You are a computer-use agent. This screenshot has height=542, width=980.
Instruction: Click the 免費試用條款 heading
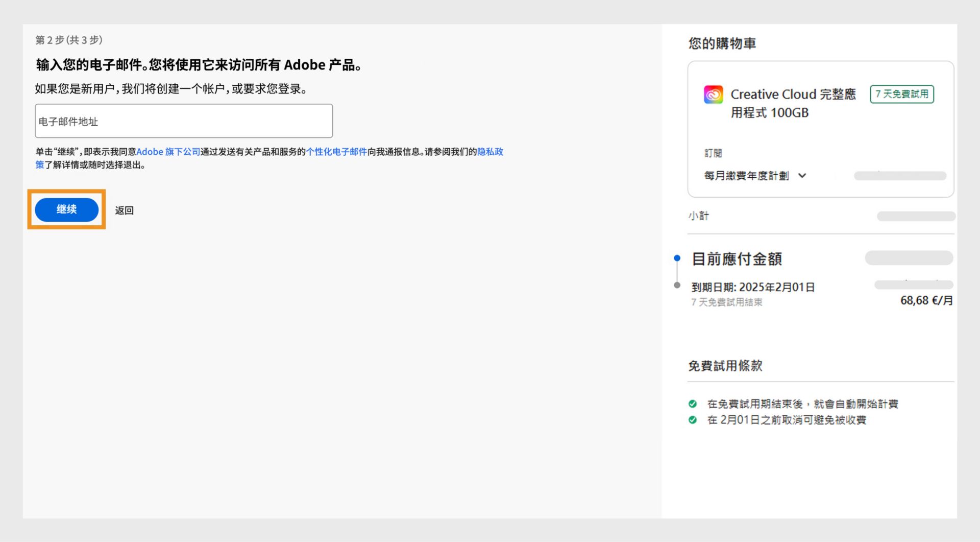click(x=725, y=366)
